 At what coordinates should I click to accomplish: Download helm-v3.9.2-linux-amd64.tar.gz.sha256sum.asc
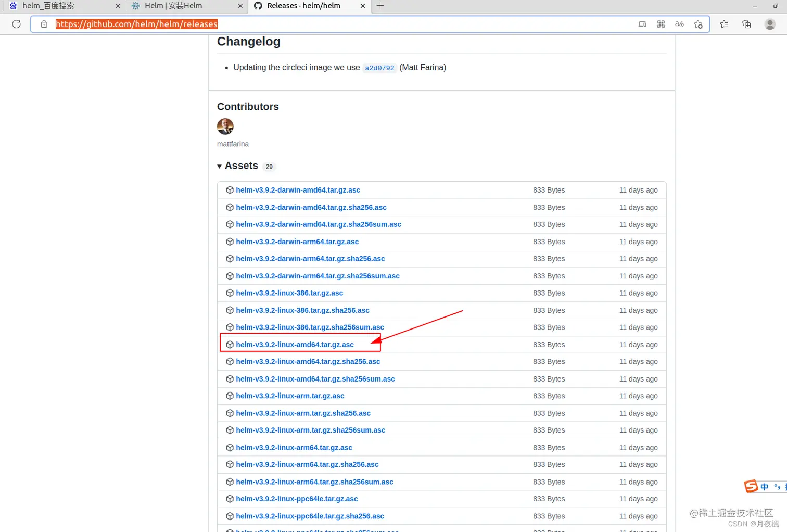315,379
